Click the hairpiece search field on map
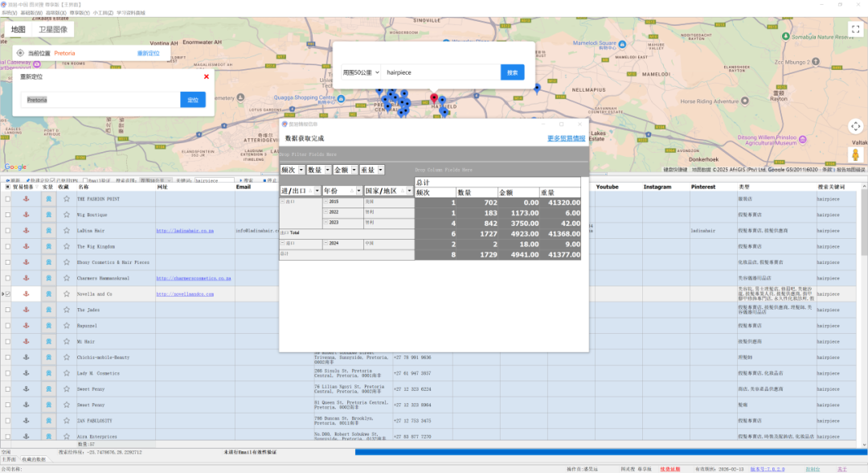Image resolution: width=868 pixels, height=473 pixels. click(440, 72)
